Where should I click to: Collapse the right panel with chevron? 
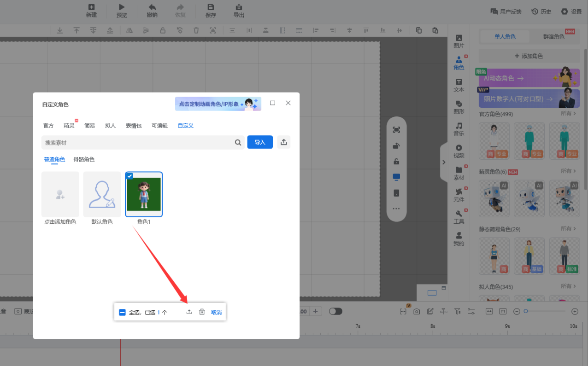point(444,162)
